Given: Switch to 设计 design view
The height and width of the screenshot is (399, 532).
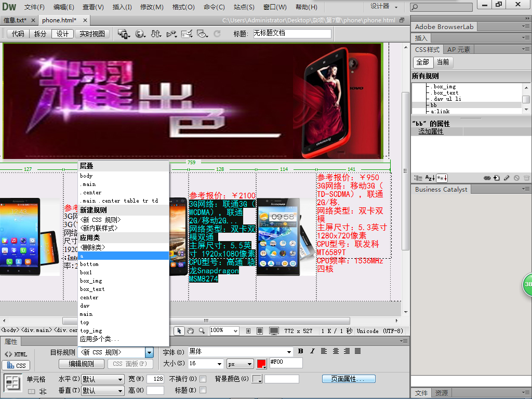Looking at the screenshot, I should click(62, 34).
